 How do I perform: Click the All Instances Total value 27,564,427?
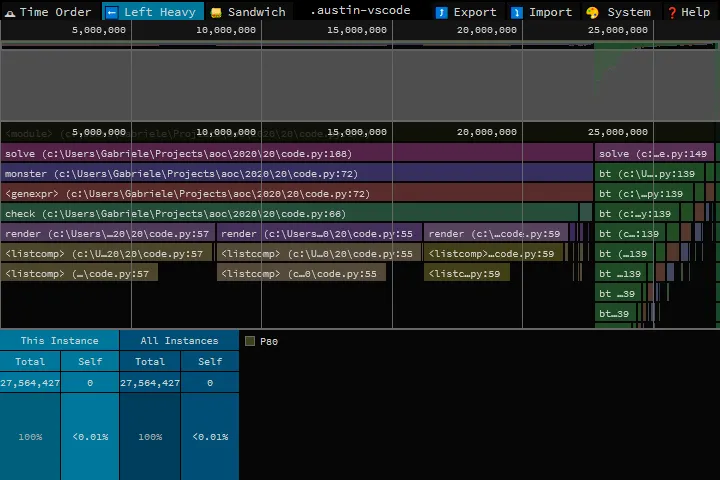[x=150, y=383]
